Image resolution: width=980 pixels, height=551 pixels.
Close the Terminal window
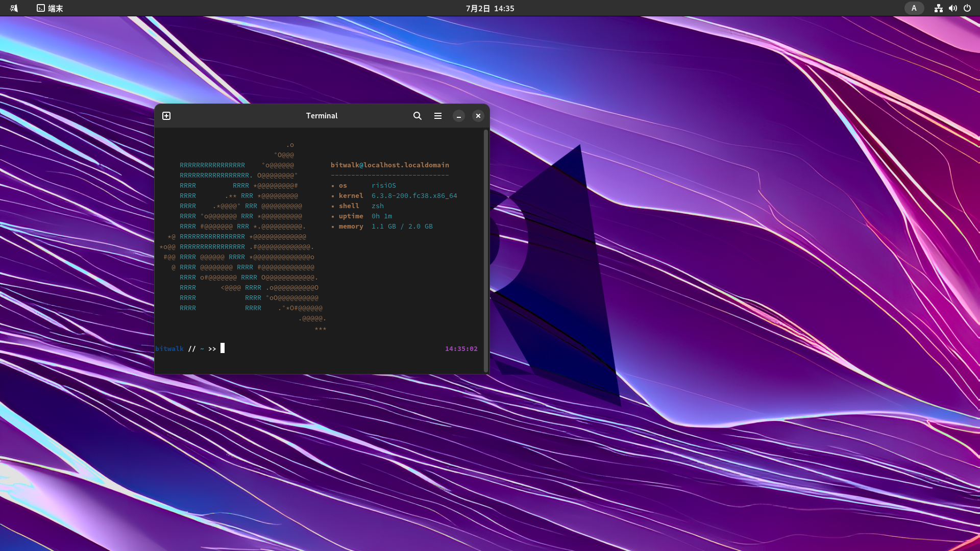(x=478, y=116)
